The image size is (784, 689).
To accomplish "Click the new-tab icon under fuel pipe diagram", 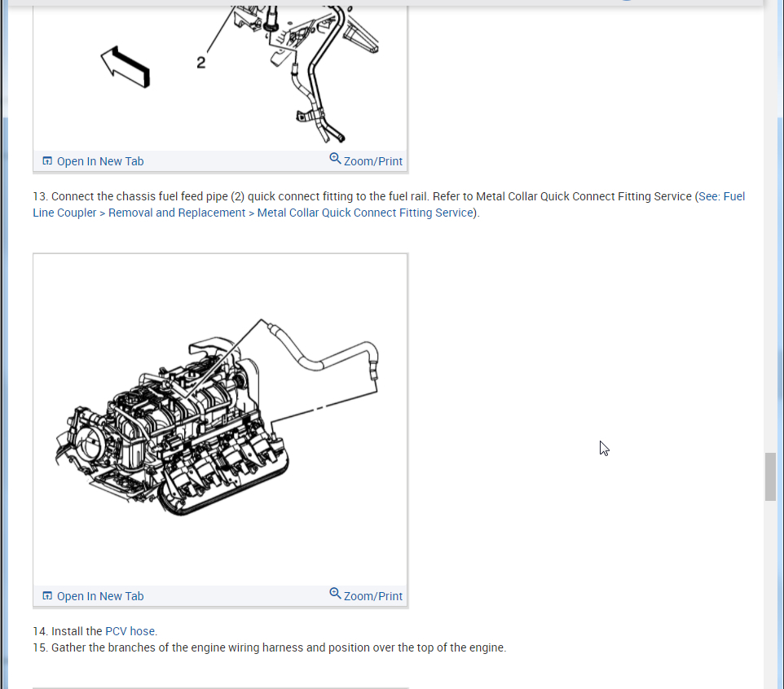I will (47, 161).
